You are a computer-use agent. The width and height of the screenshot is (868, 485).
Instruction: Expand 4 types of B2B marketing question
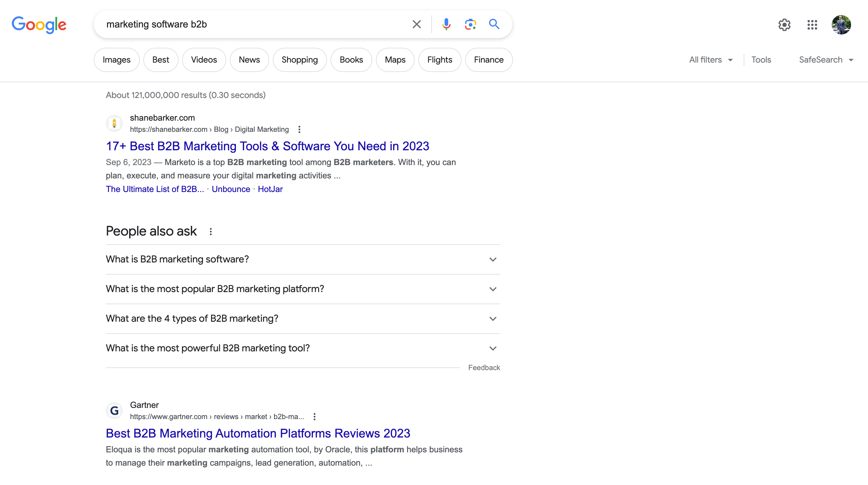(303, 319)
